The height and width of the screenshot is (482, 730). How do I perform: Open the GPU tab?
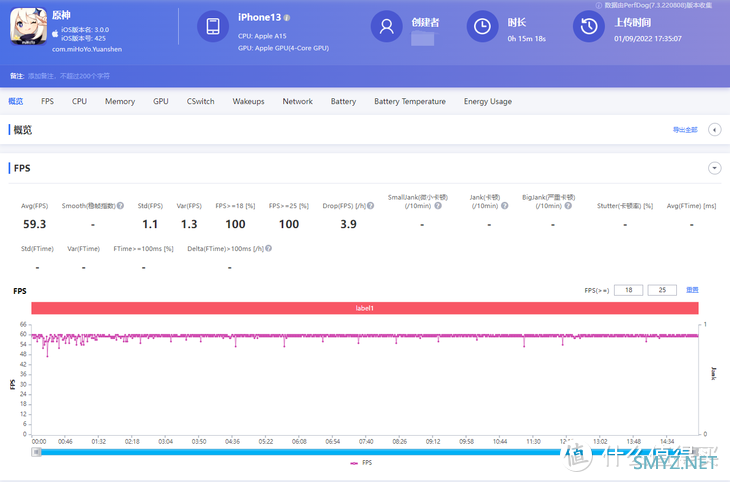(x=161, y=102)
